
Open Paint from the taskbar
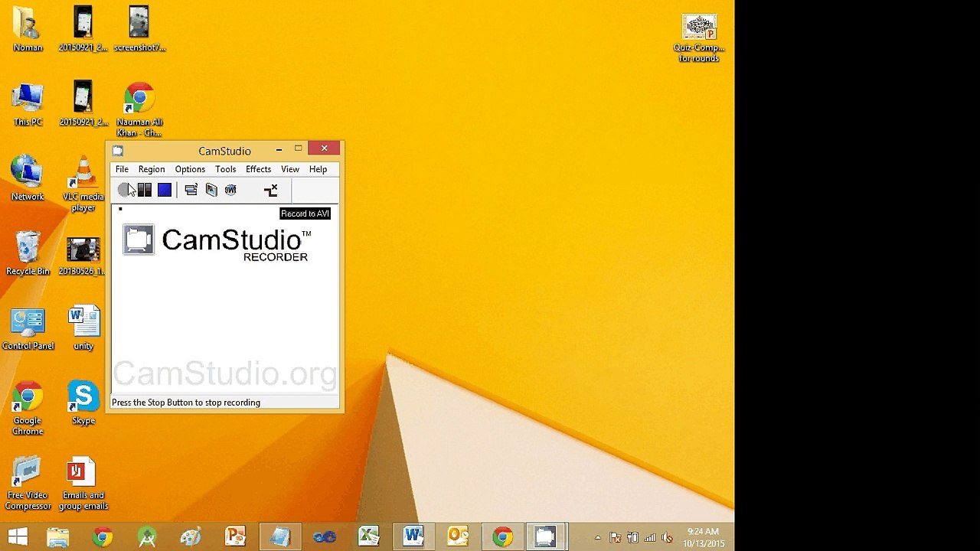coord(191,536)
